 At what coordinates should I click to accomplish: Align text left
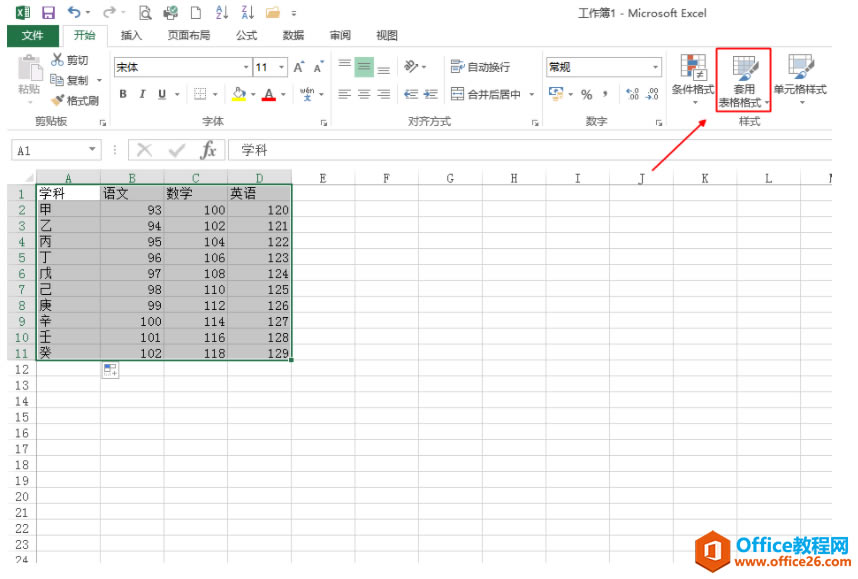pyautogui.click(x=344, y=94)
